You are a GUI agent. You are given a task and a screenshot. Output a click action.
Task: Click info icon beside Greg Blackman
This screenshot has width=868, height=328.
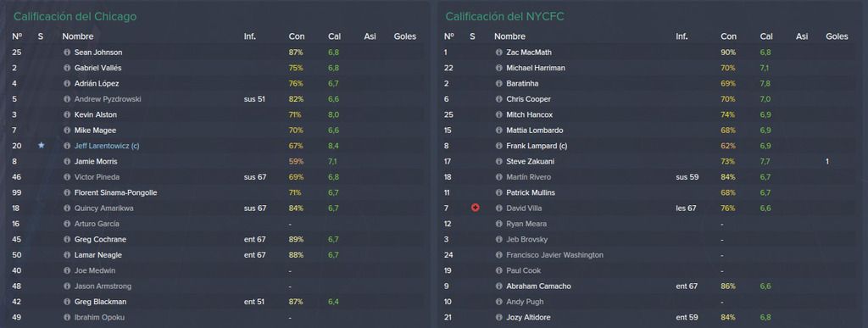[x=67, y=302]
